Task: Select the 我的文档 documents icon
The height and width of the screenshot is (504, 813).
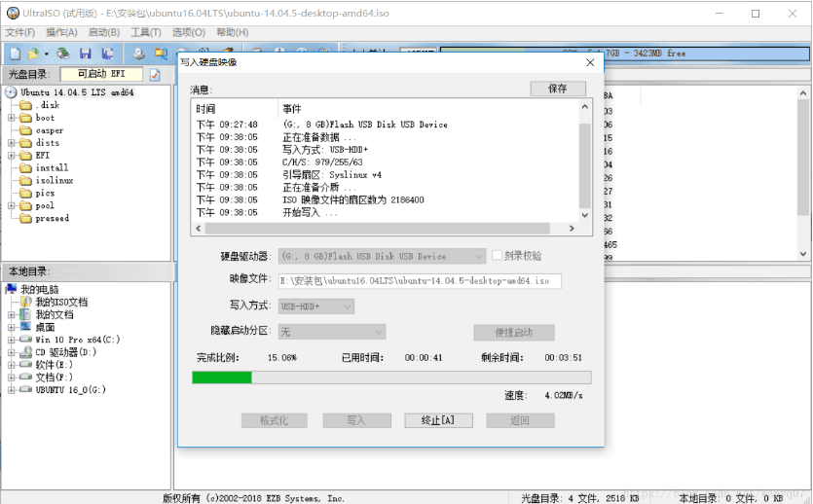Action: (25, 314)
